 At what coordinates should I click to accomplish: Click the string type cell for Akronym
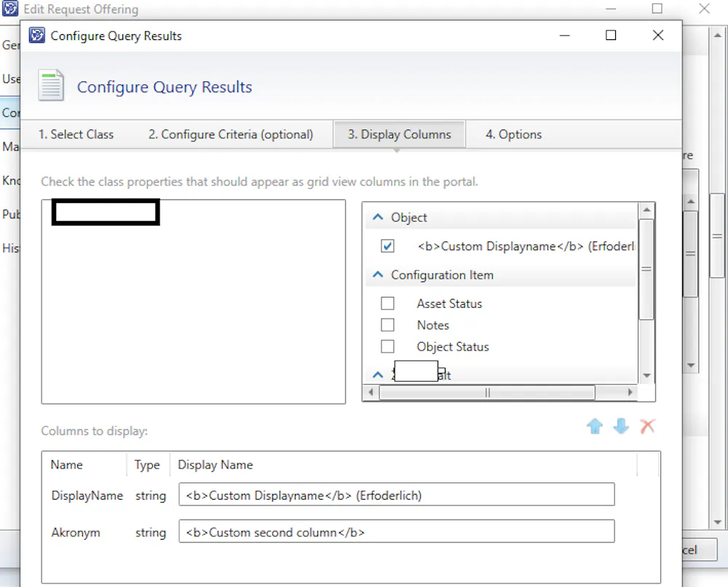tap(151, 532)
